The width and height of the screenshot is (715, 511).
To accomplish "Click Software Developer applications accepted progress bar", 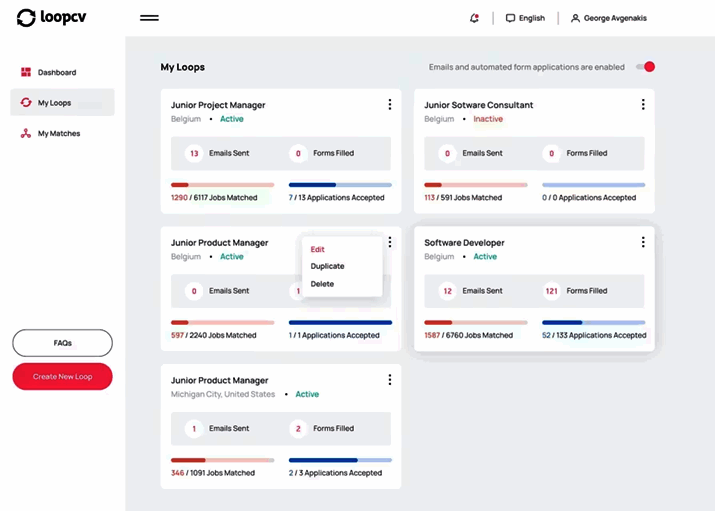I will point(593,322).
